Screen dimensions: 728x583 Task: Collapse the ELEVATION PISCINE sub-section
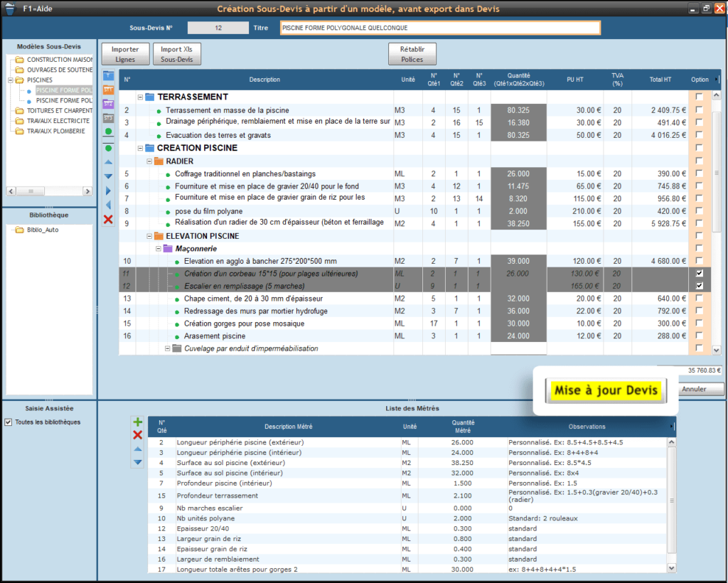coord(149,236)
